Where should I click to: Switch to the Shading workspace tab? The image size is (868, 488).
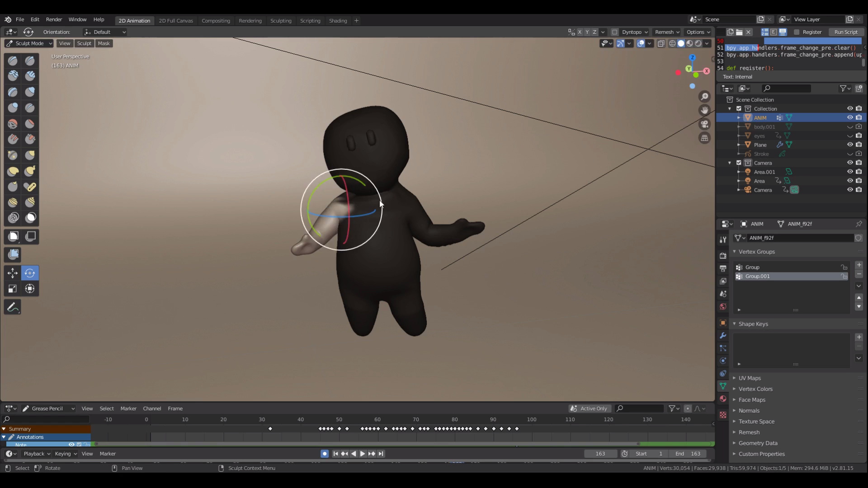pos(338,21)
